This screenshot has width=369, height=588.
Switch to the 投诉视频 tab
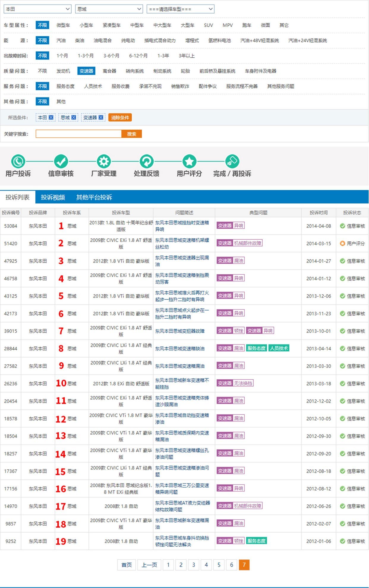click(x=53, y=197)
